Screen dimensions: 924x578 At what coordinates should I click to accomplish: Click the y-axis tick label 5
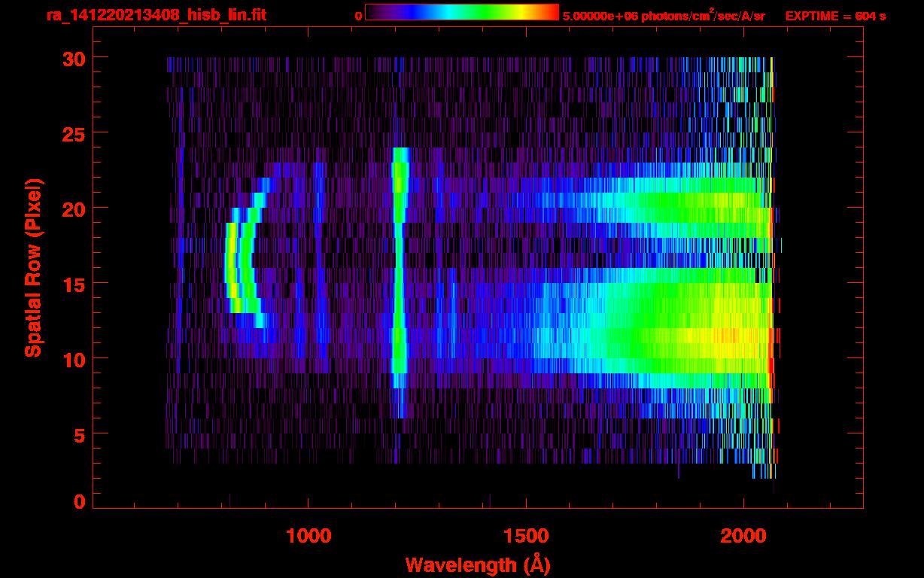pyautogui.click(x=79, y=434)
